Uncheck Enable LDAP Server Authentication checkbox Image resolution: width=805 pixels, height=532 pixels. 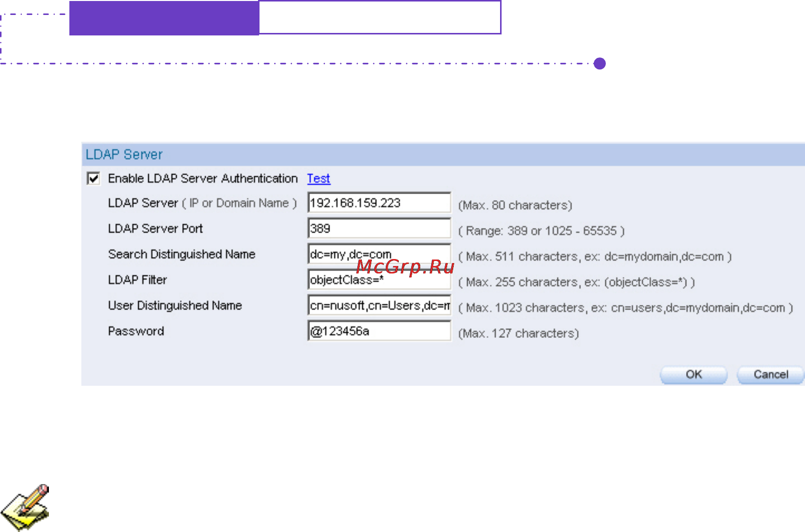[93, 178]
